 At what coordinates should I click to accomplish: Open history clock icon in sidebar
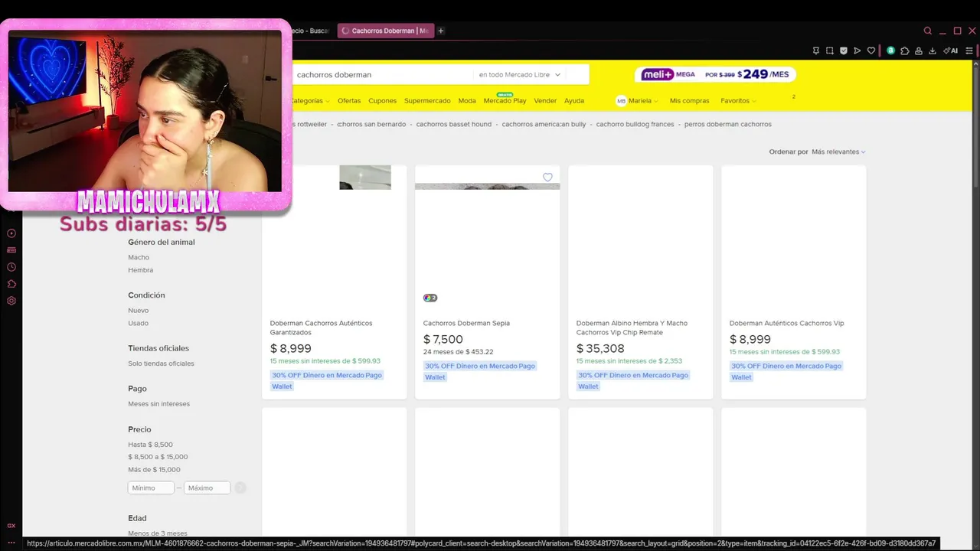coord(11,267)
